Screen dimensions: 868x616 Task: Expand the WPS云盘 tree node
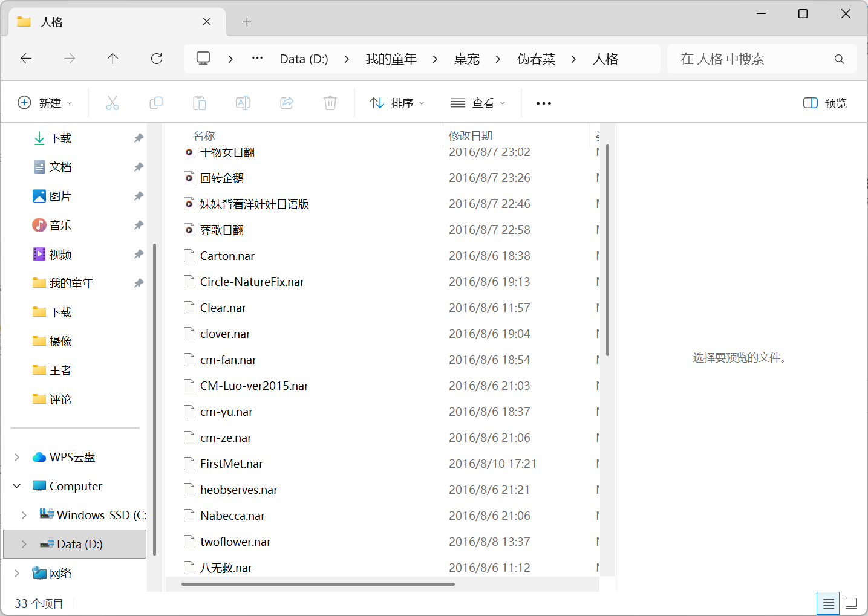(x=17, y=458)
